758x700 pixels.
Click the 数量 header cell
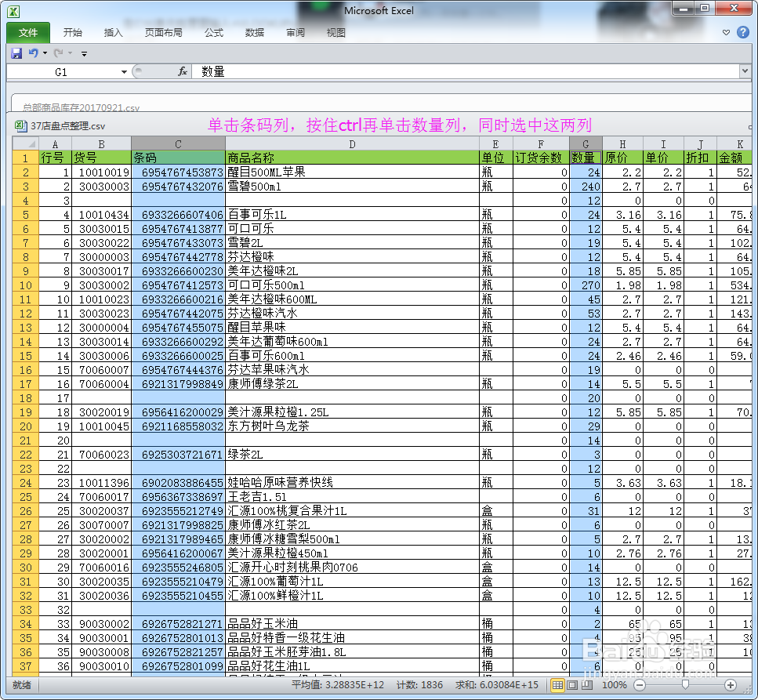tap(586, 158)
